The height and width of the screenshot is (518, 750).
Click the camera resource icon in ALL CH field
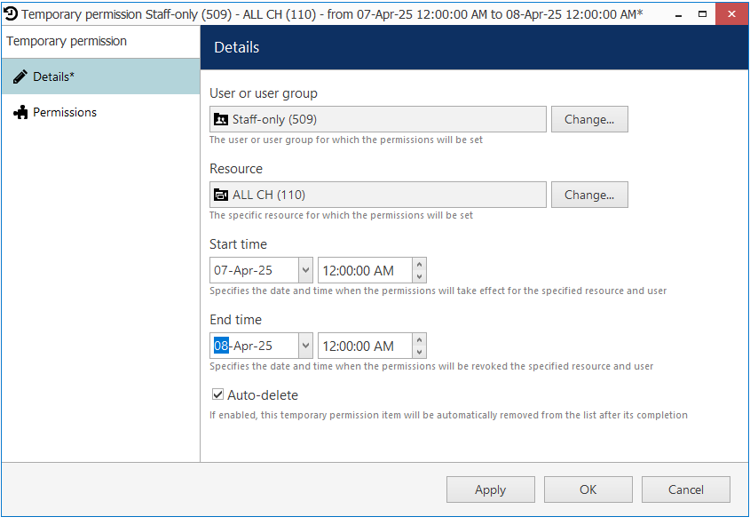[x=221, y=195]
